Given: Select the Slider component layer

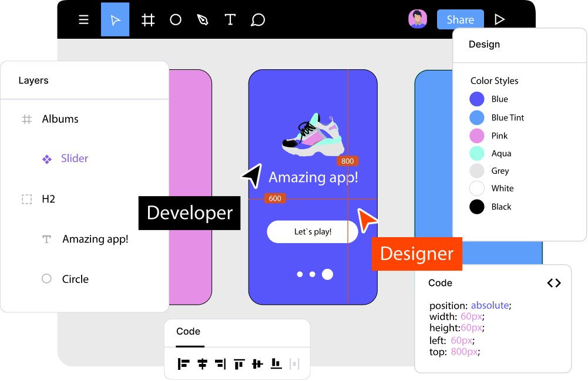Looking at the screenshot, I should coord(74,159).
